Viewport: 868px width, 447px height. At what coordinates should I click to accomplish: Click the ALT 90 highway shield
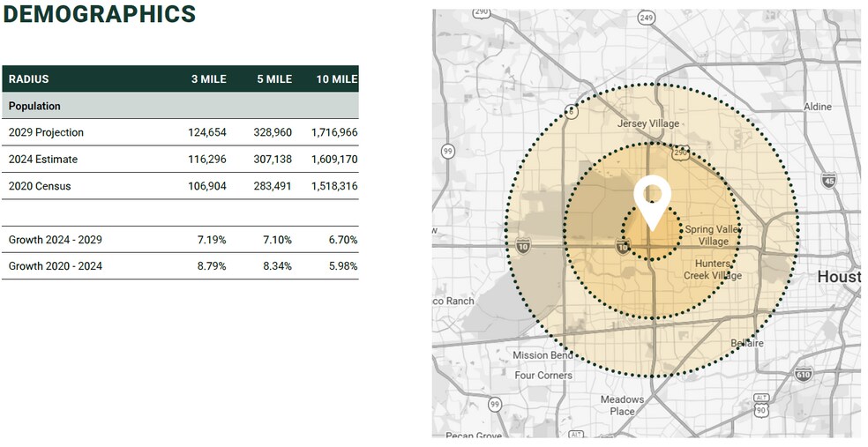coord(761,406)
